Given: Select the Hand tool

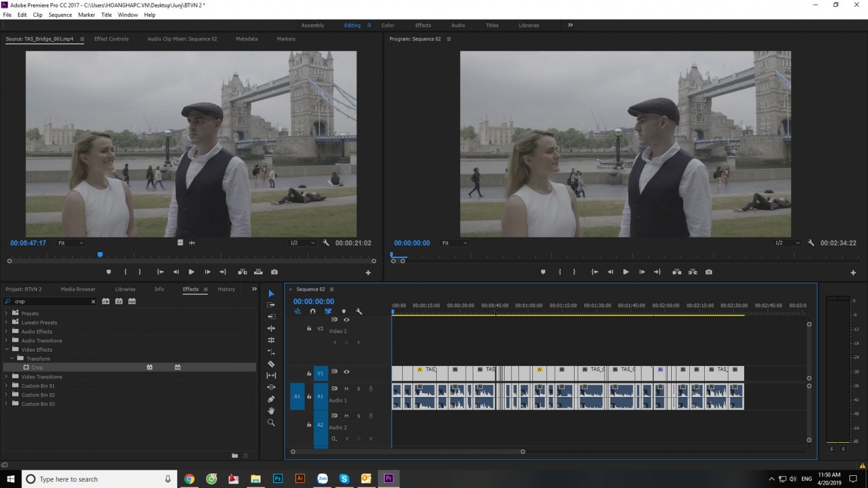Looking at the screenshot, I should pos(271,411).
